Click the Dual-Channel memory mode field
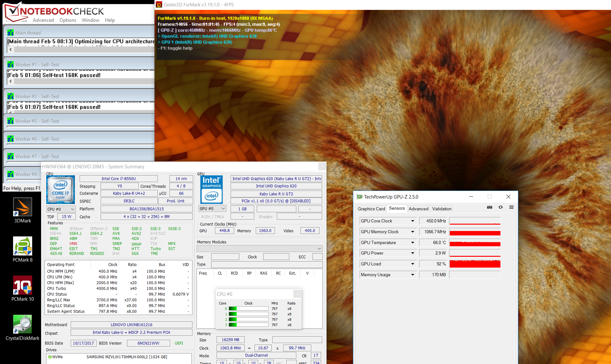 pos(256,355)
